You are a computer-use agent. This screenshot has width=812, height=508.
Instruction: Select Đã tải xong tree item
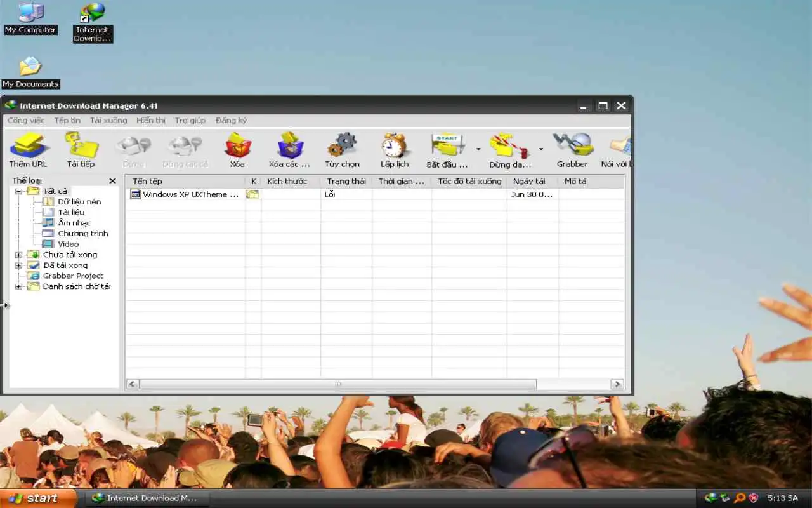(x=58, y=265)
